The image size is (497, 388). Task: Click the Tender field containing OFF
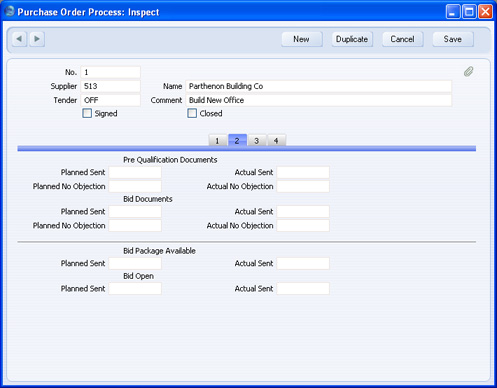[110, 100]
